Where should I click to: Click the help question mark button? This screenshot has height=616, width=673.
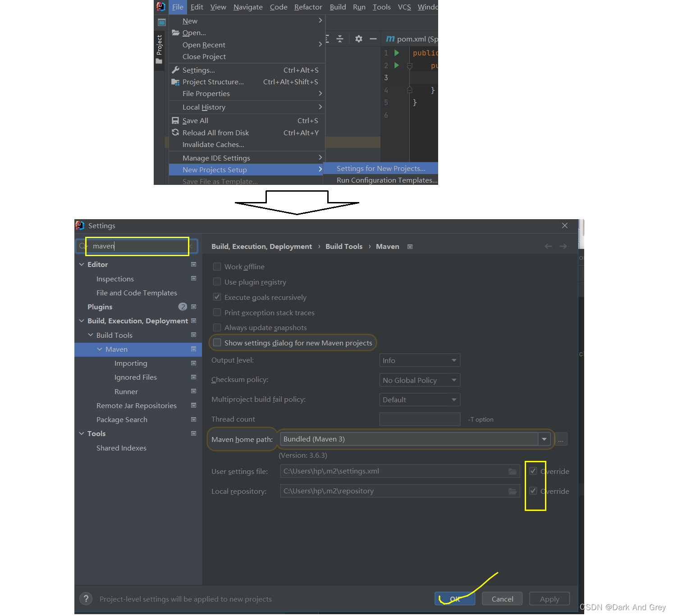[x=86, y=599]
